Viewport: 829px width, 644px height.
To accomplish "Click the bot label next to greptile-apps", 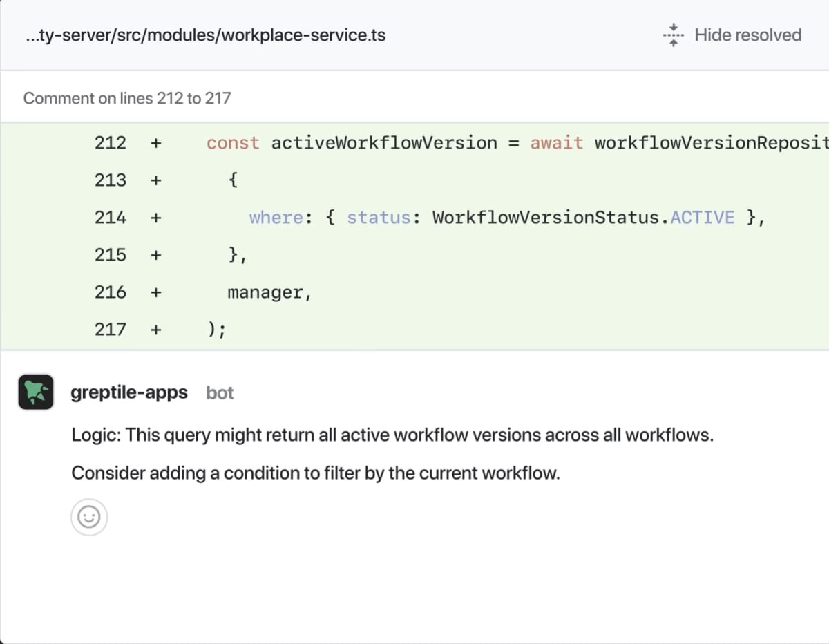I will coord(220,392).
